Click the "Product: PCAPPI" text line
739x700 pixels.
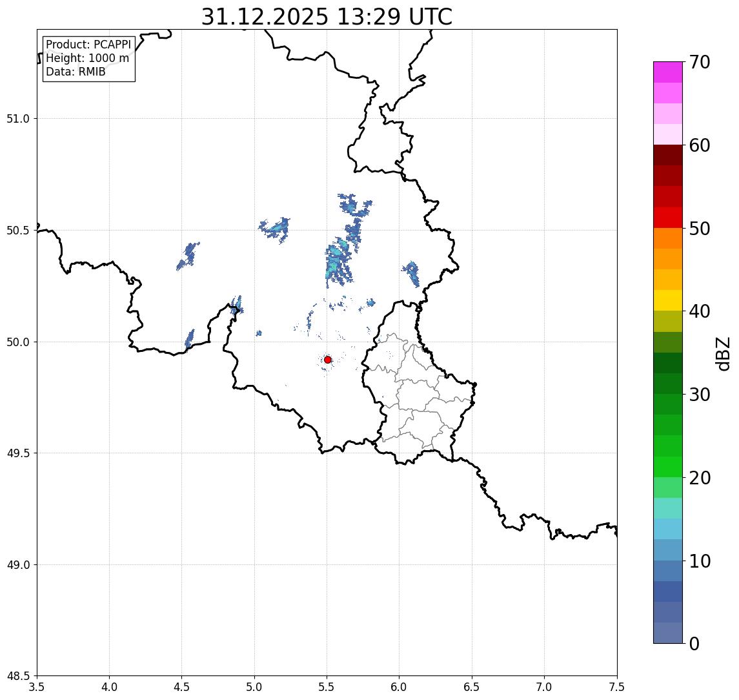point(88,45)
